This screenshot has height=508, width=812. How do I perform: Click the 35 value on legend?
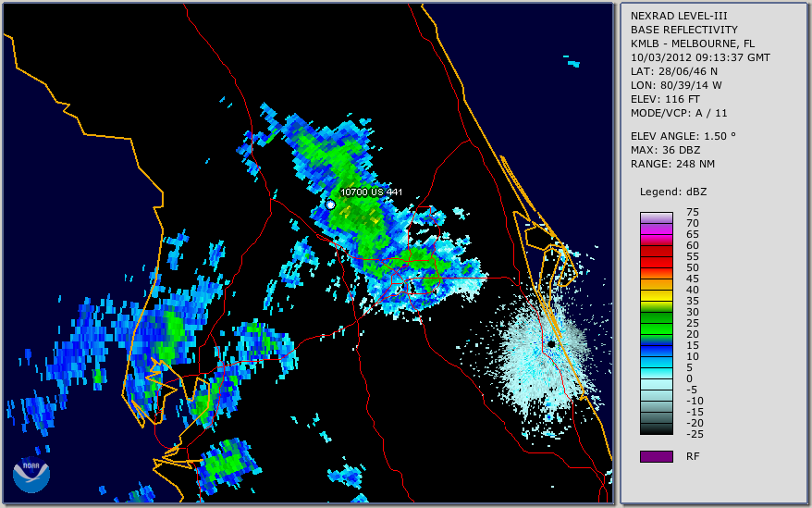[x=693, y=301]
